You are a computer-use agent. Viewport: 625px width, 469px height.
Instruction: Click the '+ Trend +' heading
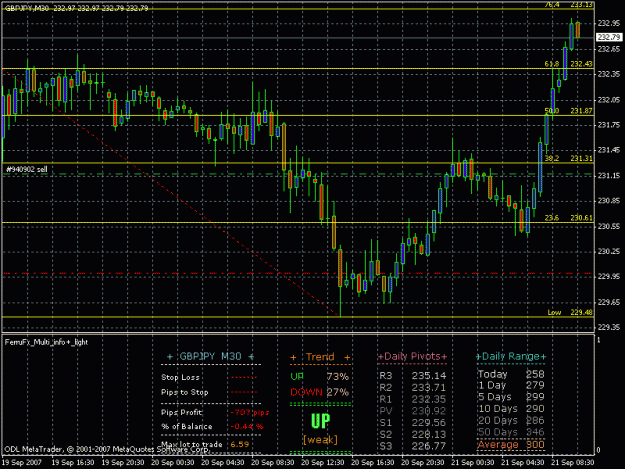(x=320, y=357)
